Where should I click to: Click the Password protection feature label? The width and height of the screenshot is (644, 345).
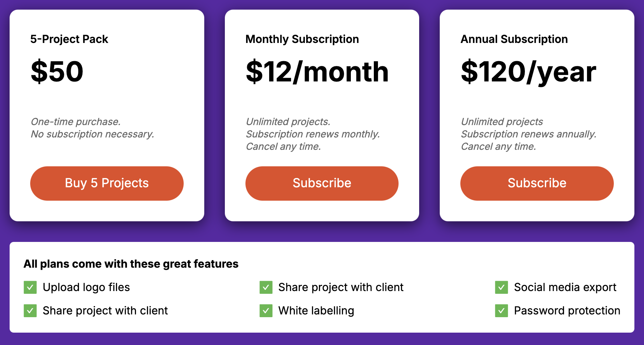point(567,311)
